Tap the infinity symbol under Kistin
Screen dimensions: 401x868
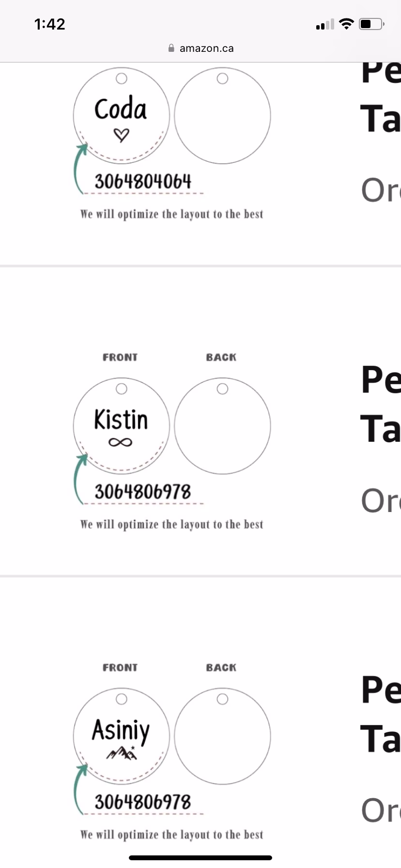click(121, 442)
